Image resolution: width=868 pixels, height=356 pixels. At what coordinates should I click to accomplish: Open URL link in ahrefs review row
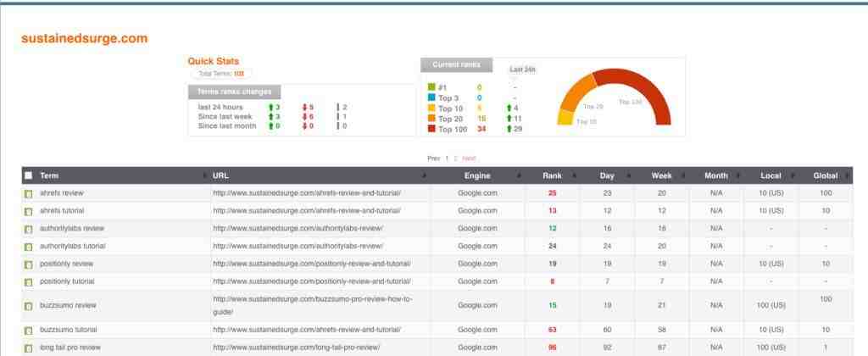pos(307,193)
